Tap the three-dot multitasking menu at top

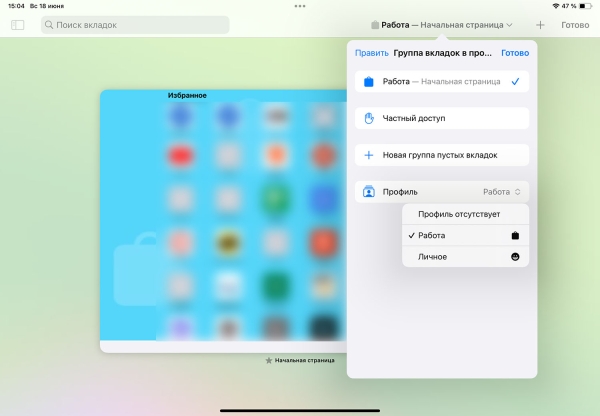(300, 6)
